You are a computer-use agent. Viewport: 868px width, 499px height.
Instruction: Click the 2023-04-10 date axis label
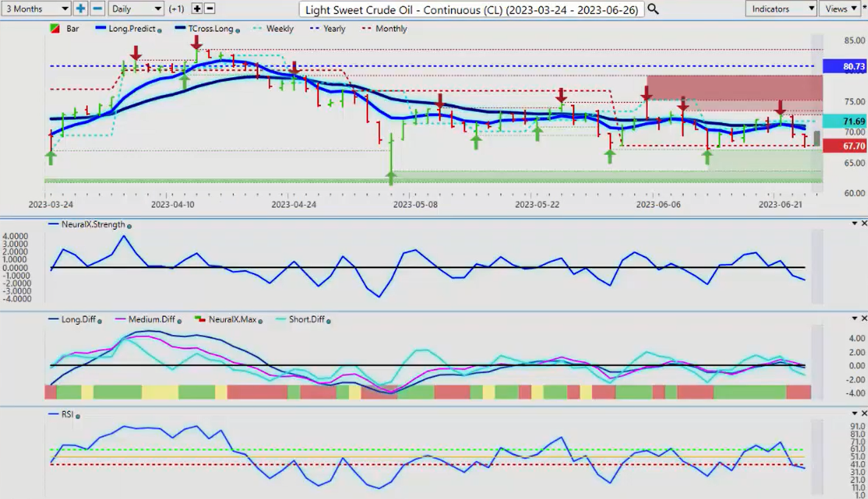click(x=172, y=205)
